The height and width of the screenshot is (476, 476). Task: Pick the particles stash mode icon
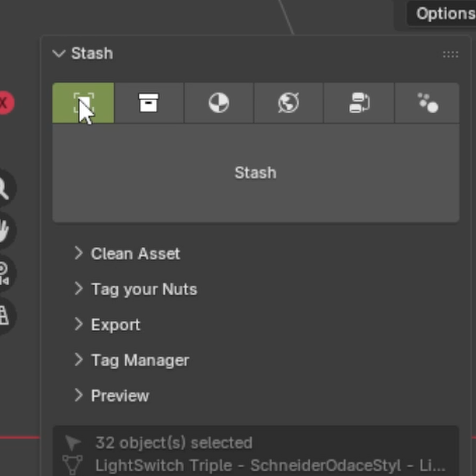[428, 103]
